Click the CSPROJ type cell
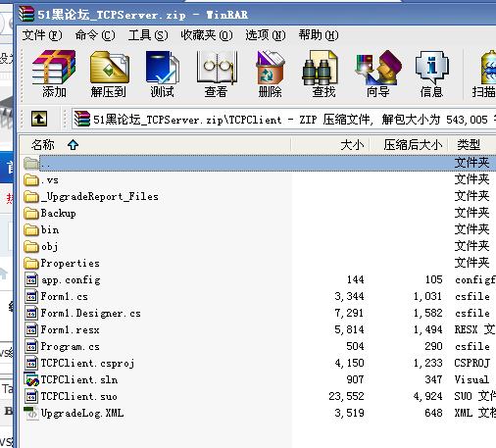 tap(472, 363)
